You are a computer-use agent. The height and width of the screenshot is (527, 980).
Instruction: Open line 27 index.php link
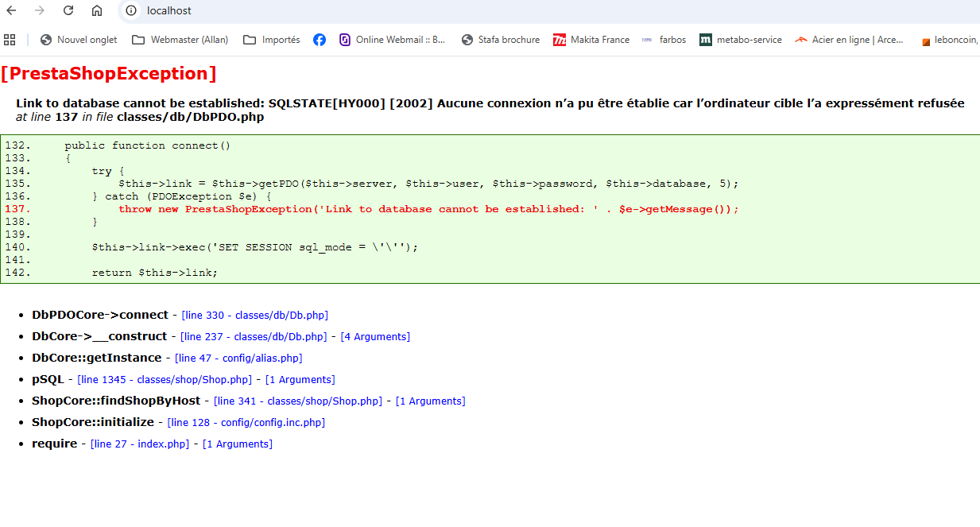140,444
